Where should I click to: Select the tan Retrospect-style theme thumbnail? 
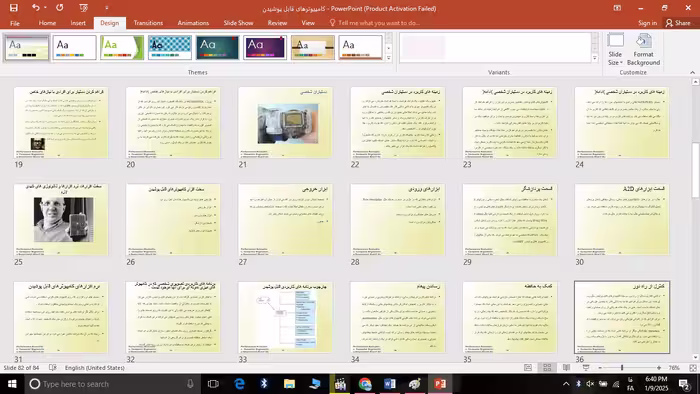click(312, 47)
